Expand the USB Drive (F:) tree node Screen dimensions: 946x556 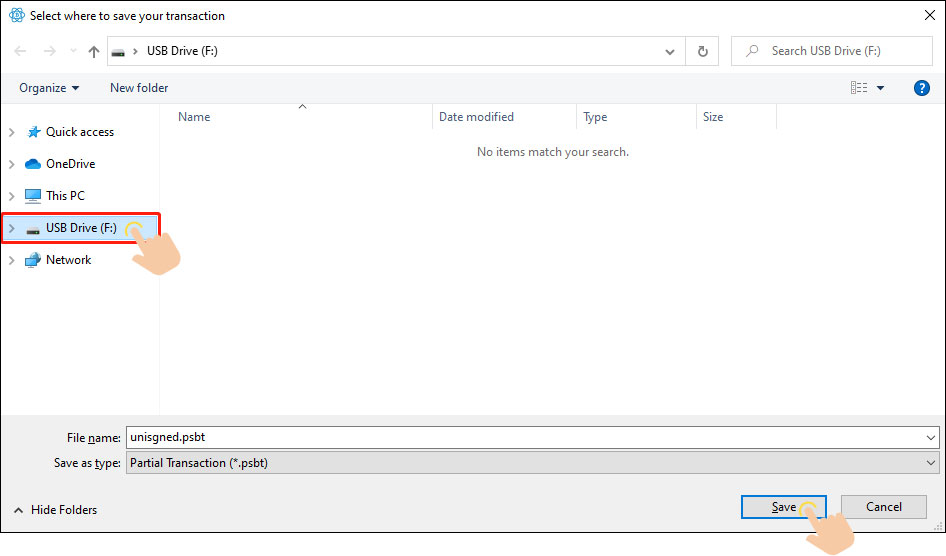pyautogui.click(x=12, y=228)
